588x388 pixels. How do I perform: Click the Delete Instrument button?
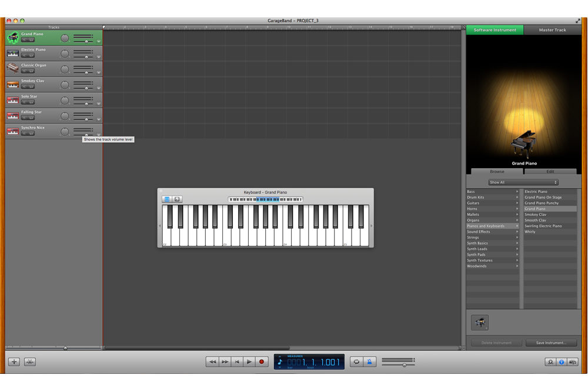tap(496, 343)
